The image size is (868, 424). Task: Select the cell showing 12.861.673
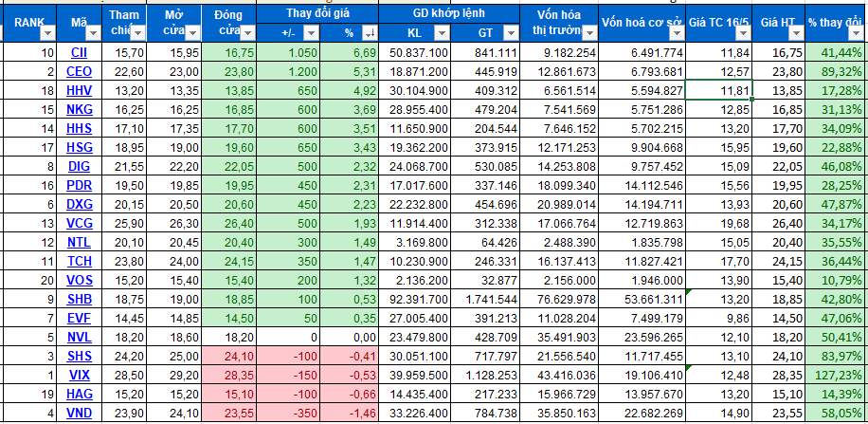(559, 71)
